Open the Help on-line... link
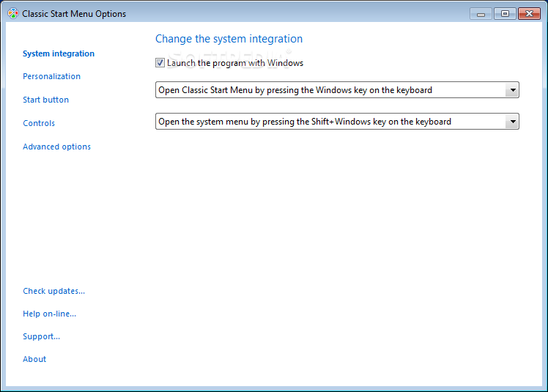548x392 pixels. (x=49, y=314)
